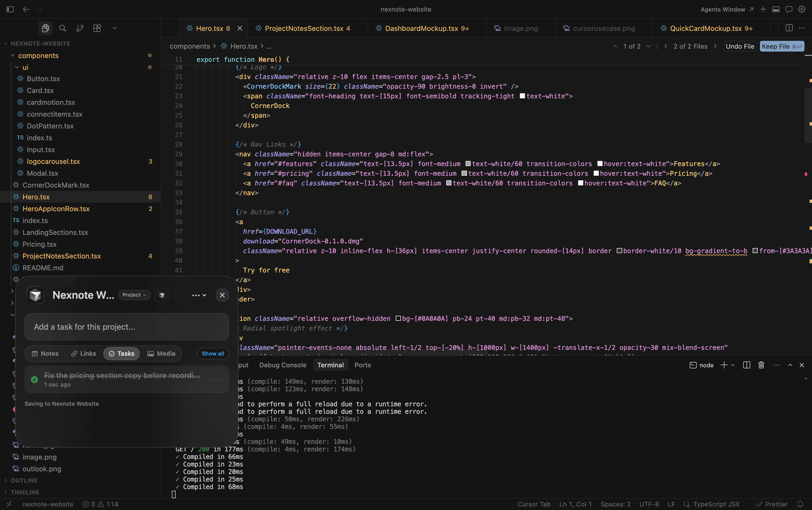Viewport: 812px width, 510px height.
Task: Open Button.tsx in the explorer
Action: [x=43, y=78]
